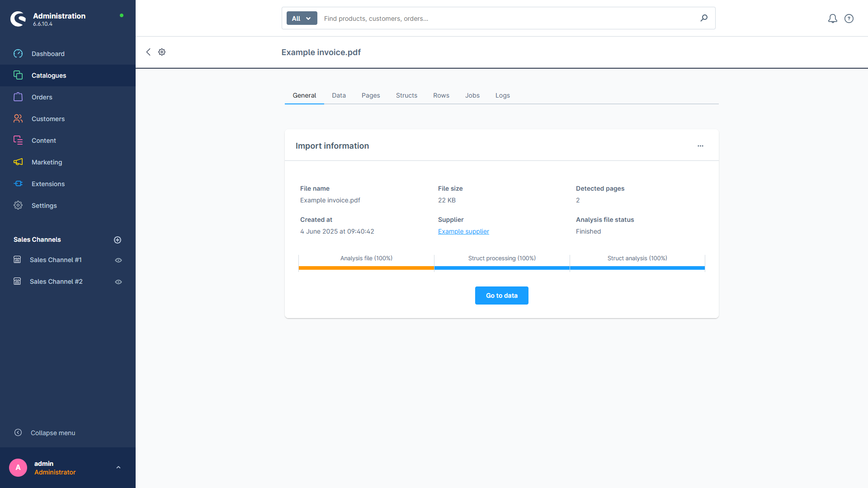This screenshot has width=868, height=488.
Task: Click the Struct analysis progress bar
Action: tap(637, 268)
